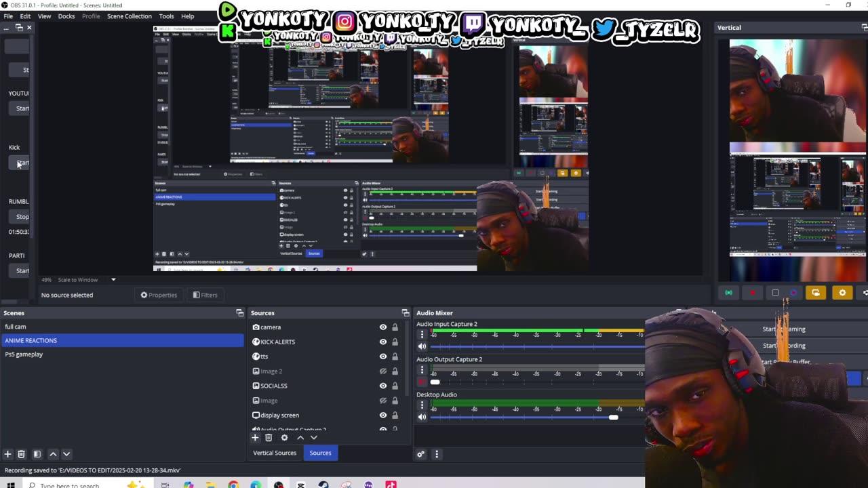Start the YouTube stream
The image size is (868, 488).
(x=20, y=108)
